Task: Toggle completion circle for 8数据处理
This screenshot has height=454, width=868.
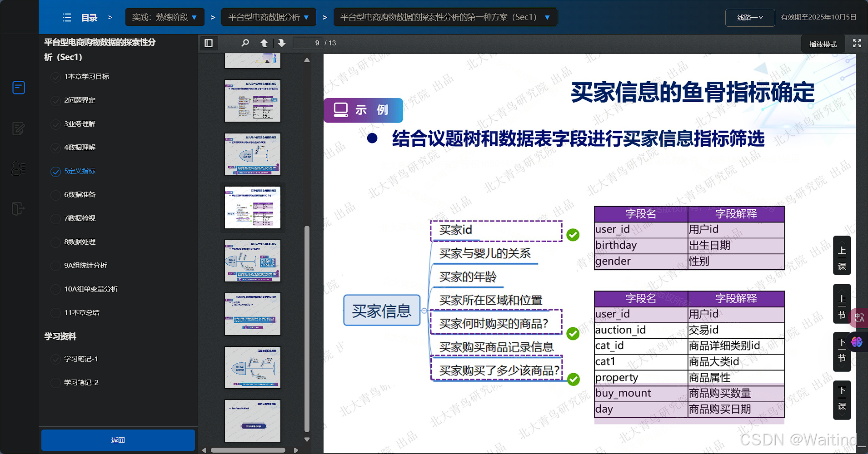Action: (x=55, y=242)
